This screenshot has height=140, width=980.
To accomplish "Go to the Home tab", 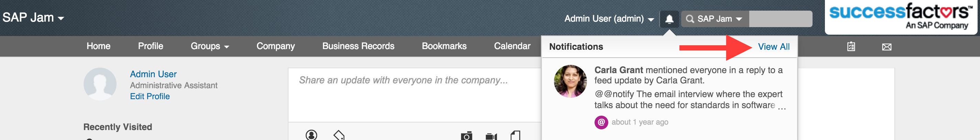I will tap(99, 46).
